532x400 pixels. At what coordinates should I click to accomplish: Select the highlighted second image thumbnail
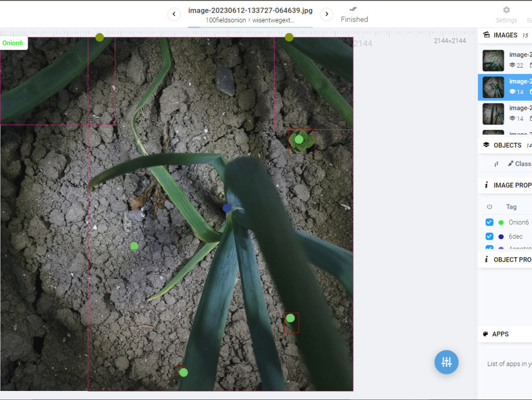tap(493, 87)
